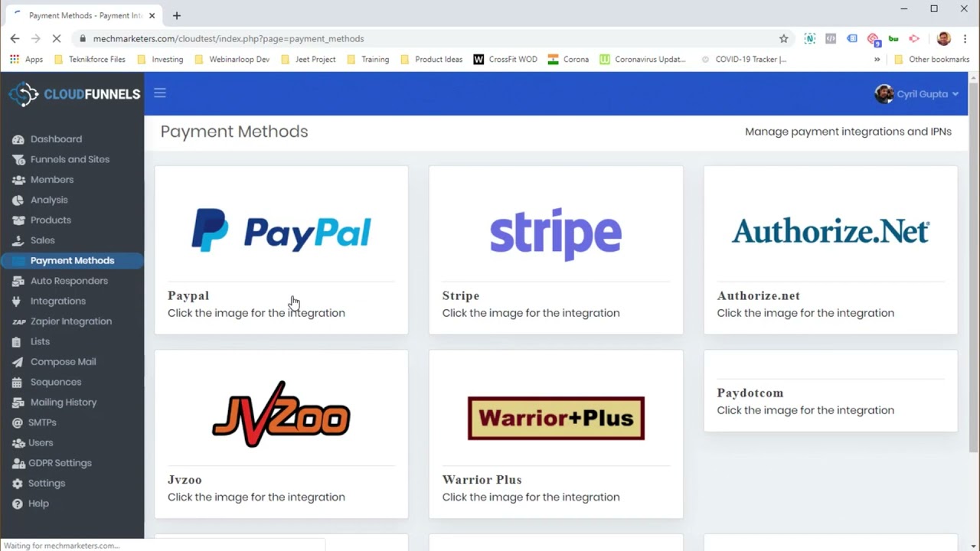
Task: Go to Funnels and Sites
Action: pyautogui.click(x=70, y=159)
